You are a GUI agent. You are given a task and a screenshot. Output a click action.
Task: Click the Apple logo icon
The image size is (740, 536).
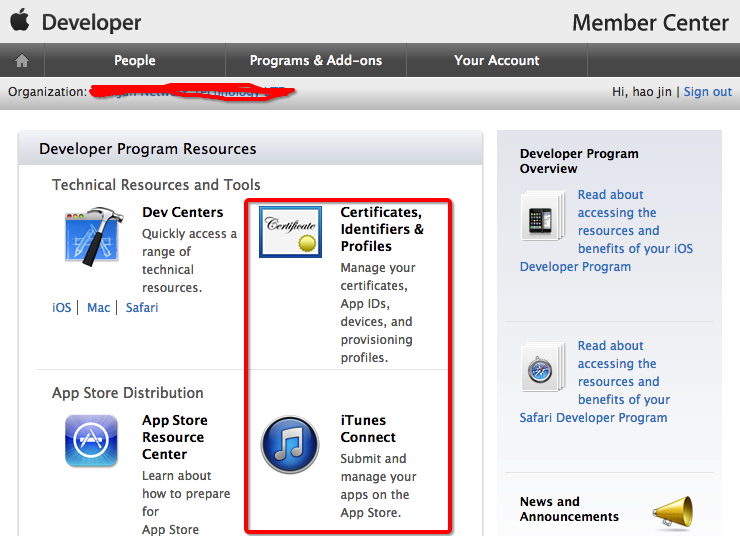[x=20, y=21]
